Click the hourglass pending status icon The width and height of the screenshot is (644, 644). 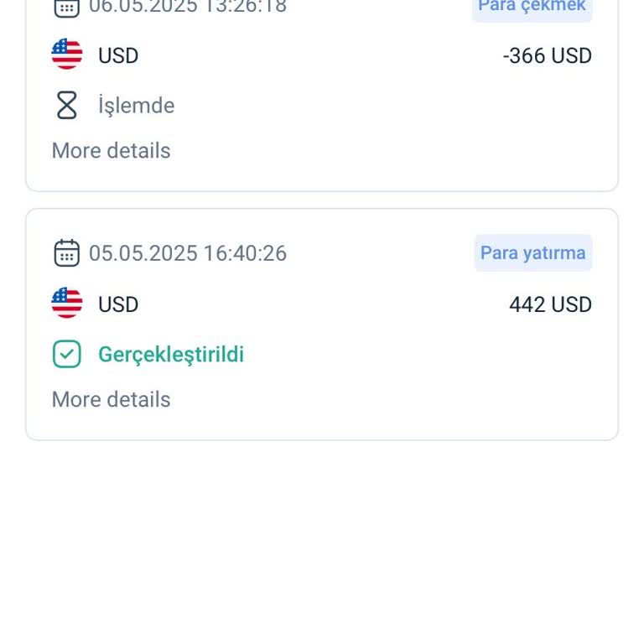[x=66, y=106]
